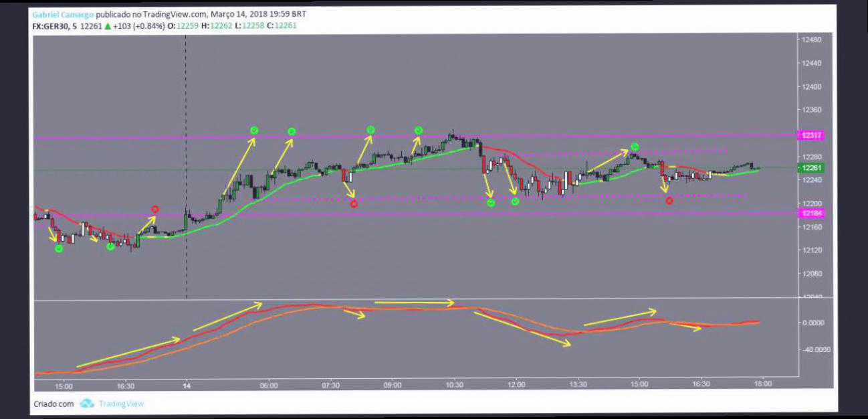Click the rightmost green circle signal marker

[x=635, y=147]
